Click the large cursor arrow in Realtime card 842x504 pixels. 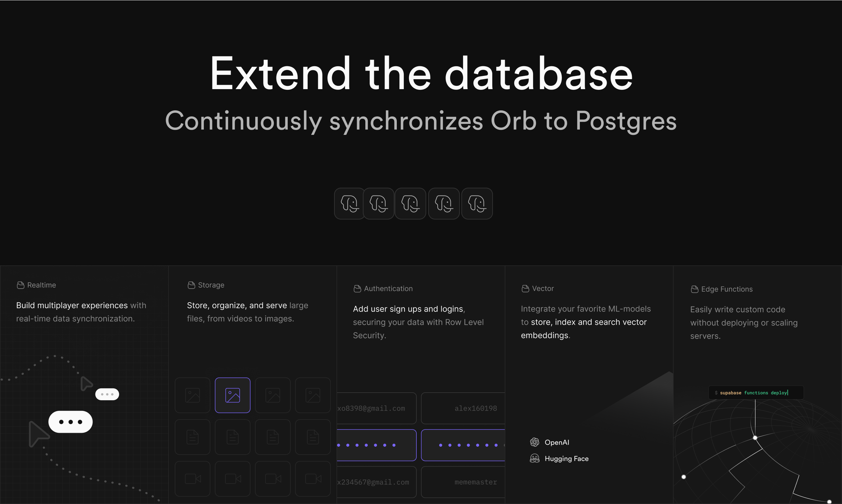tap(38, 434)
